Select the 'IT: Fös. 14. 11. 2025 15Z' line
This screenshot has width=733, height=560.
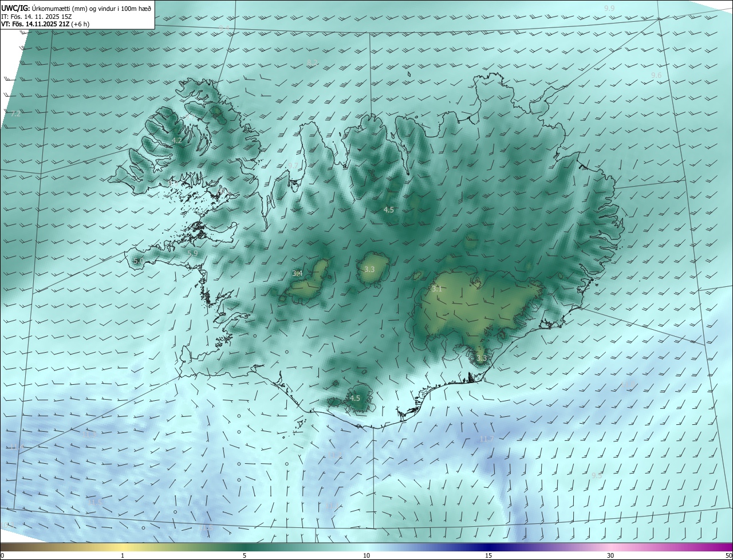pos(36,16)
